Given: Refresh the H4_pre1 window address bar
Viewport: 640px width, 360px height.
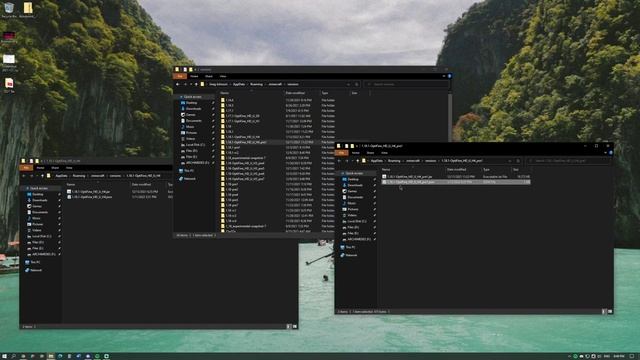Looking at the screenshot, I should 518,161.
